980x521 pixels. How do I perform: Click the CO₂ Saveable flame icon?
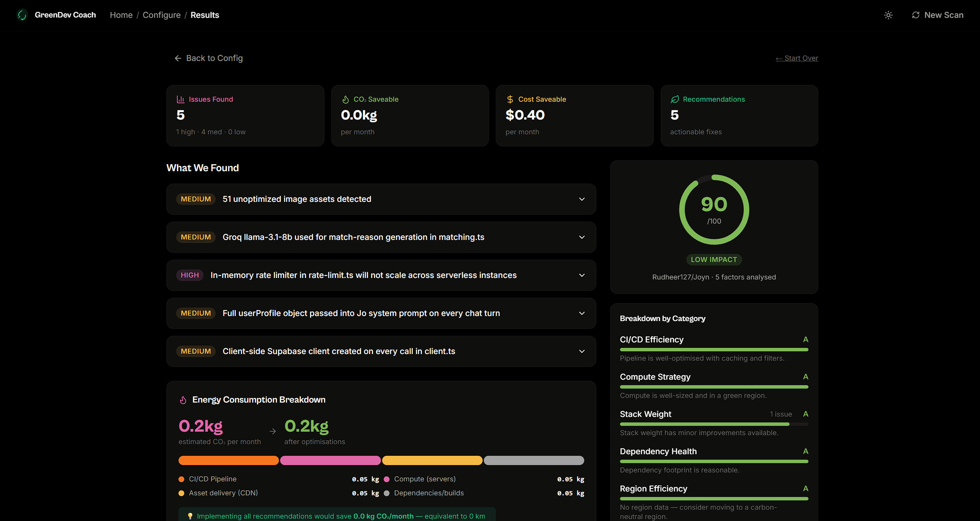tap(345, 99)
